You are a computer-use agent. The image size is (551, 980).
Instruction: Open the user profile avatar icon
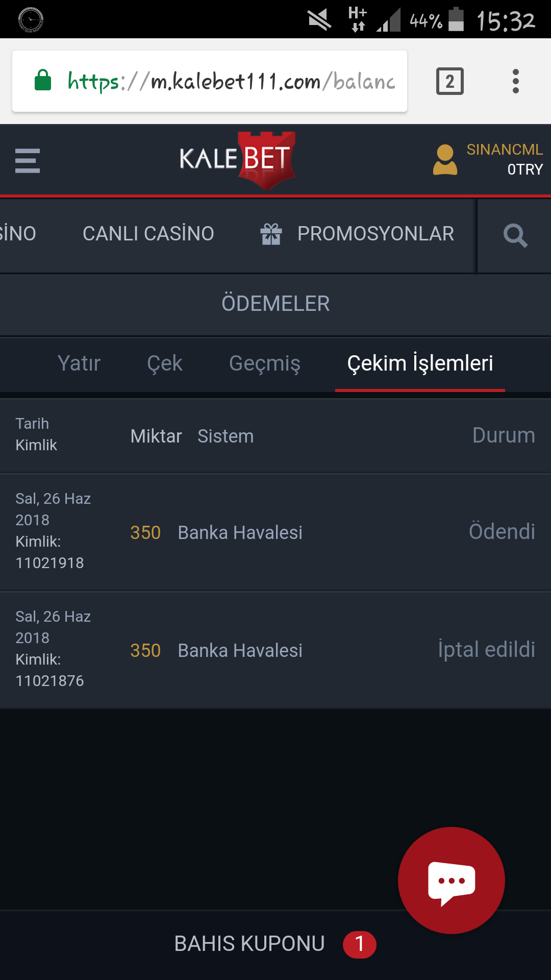(x=445, y=160)
